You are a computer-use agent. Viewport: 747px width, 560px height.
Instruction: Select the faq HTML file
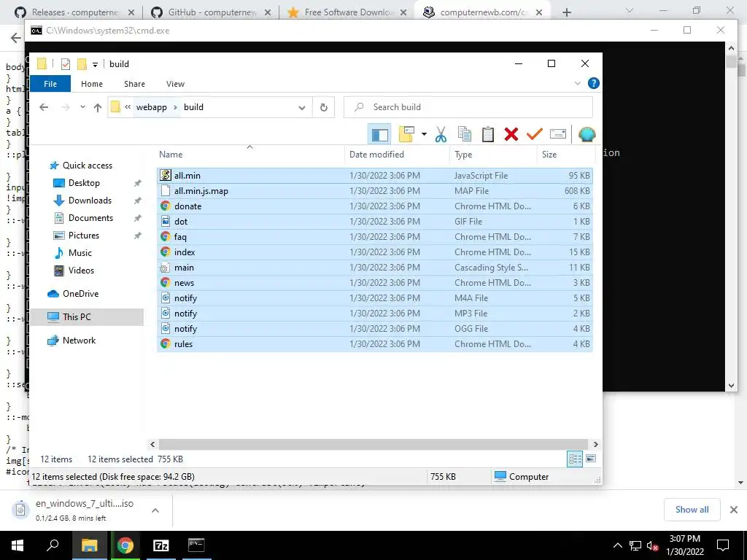click(374, 237)
